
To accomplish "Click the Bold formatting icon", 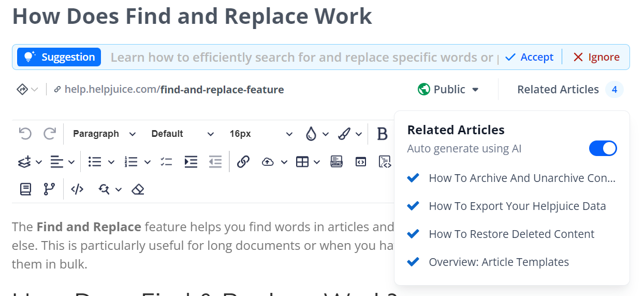I will tap(383, 134).
